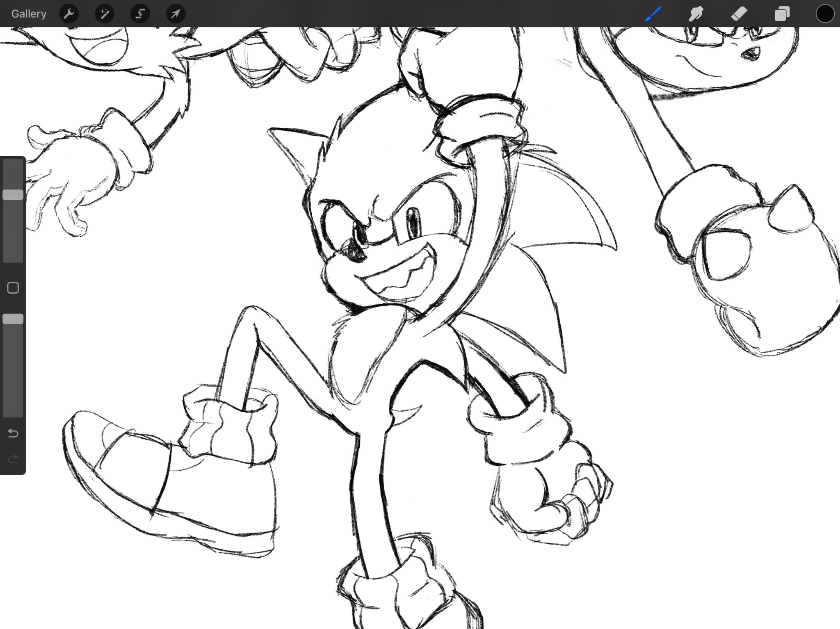Open the black active color picker
840x629 pixels.
pos(825,14)
